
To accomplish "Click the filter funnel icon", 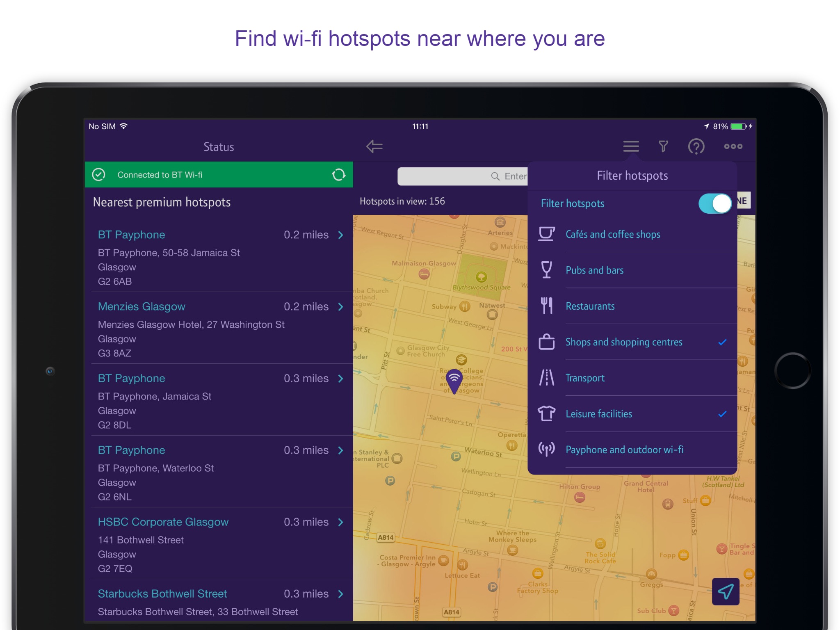I will coord(663,146).
